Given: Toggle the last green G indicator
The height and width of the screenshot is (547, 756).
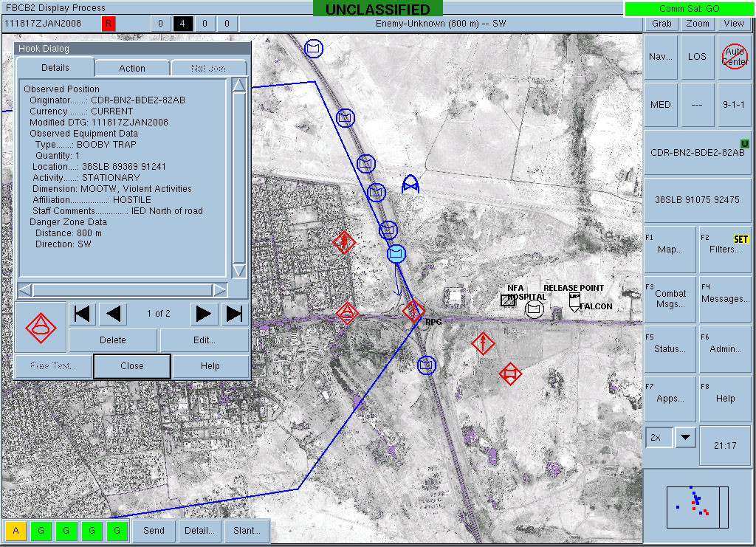Looking at the screenshot, I should 117,530.
